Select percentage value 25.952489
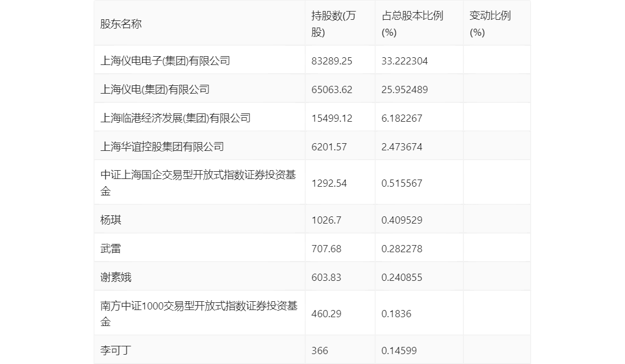 (405, 90)
